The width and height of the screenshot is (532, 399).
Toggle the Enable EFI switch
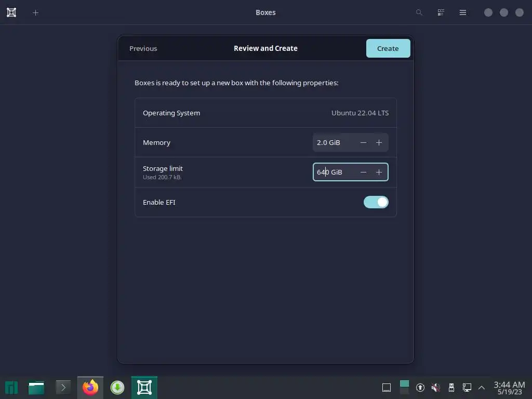[376, 202]
